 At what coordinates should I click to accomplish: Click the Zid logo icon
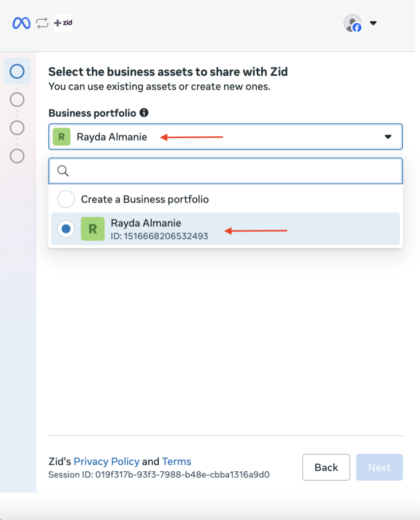(x=63, y=23)
